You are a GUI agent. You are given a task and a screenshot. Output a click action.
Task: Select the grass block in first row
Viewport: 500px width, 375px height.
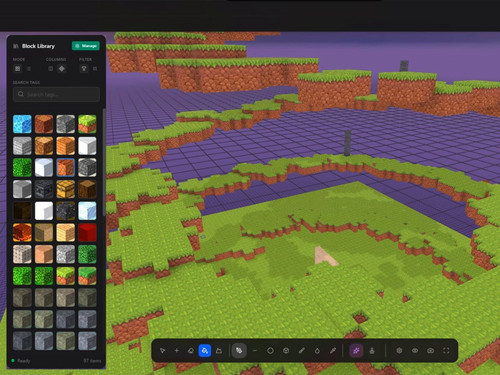pyautogui.click(x=87, y=124)
